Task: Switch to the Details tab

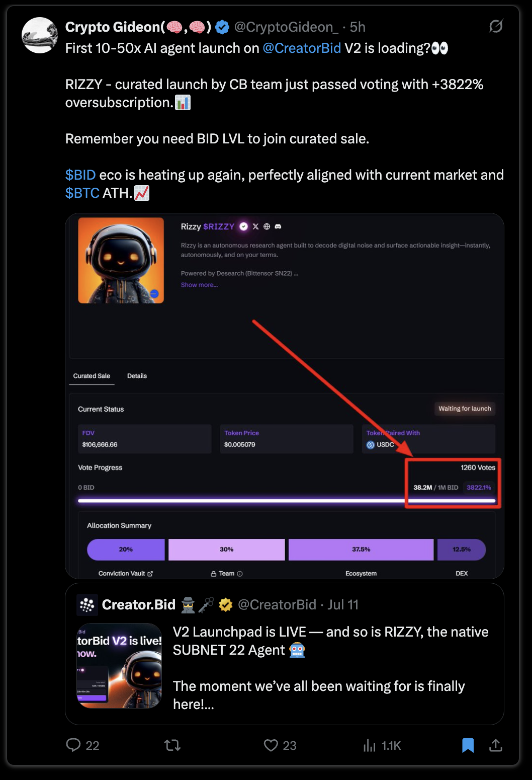Action: click(x=137, y=376)
